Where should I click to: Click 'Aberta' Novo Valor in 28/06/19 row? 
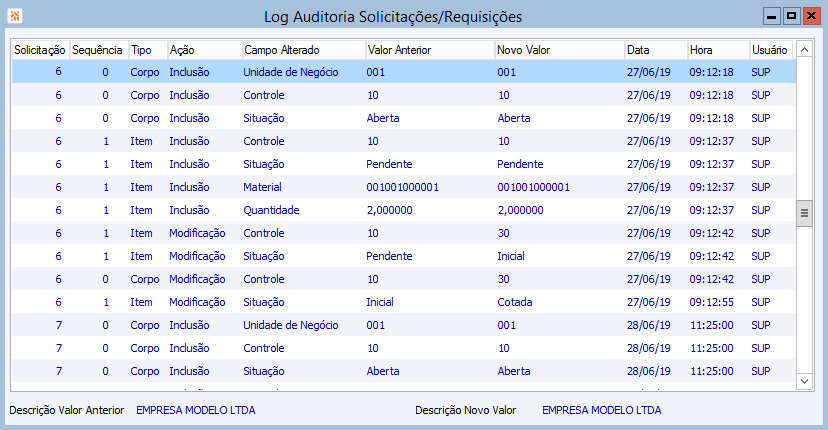click(x=514, y=371)
